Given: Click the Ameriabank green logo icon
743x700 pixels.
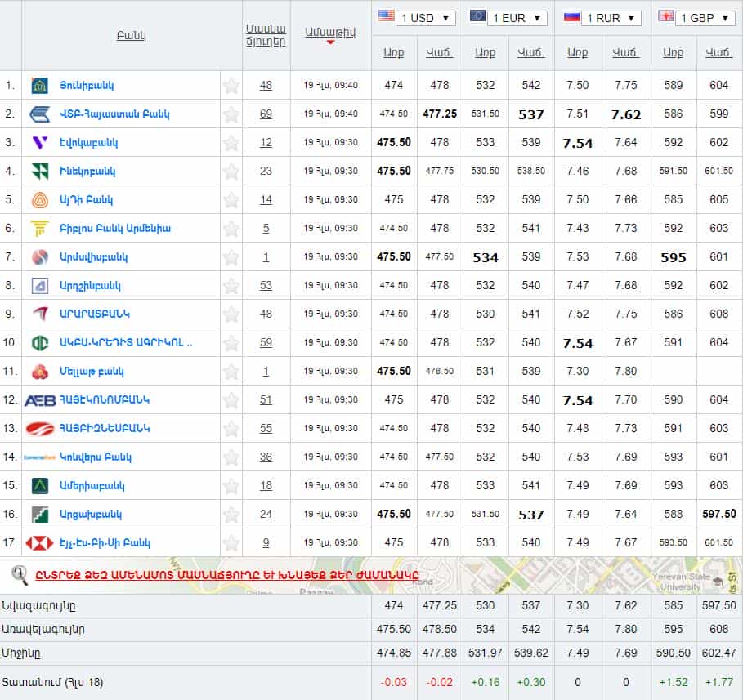Looking at the screenshot, I should [x=39, y=486].
